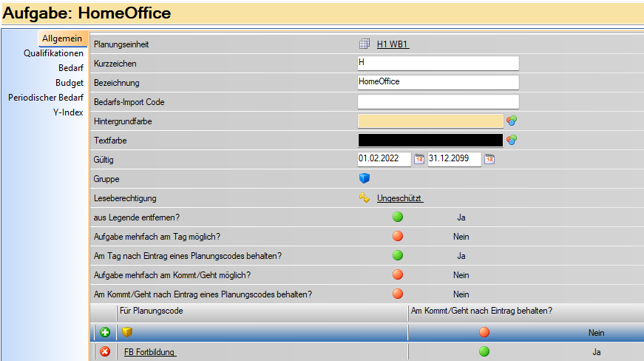Select the yellow Planungscode picker icon

tap(127, 332)
